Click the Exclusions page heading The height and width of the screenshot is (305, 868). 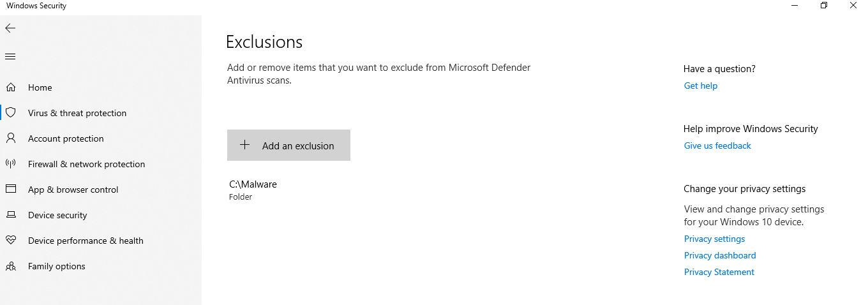[x=264, y=42]
